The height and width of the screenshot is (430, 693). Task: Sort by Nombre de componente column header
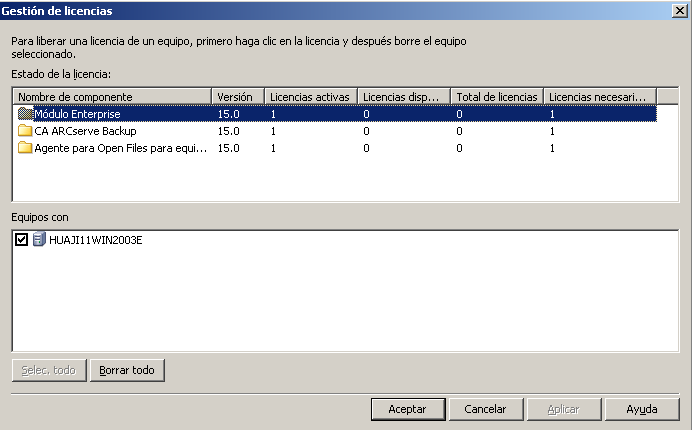[x=112, y=97]
